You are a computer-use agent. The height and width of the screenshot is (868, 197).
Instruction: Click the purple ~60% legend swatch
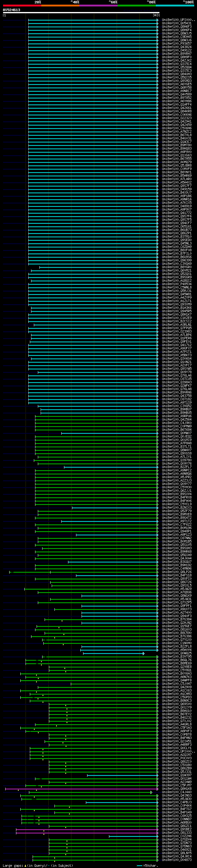99,6
